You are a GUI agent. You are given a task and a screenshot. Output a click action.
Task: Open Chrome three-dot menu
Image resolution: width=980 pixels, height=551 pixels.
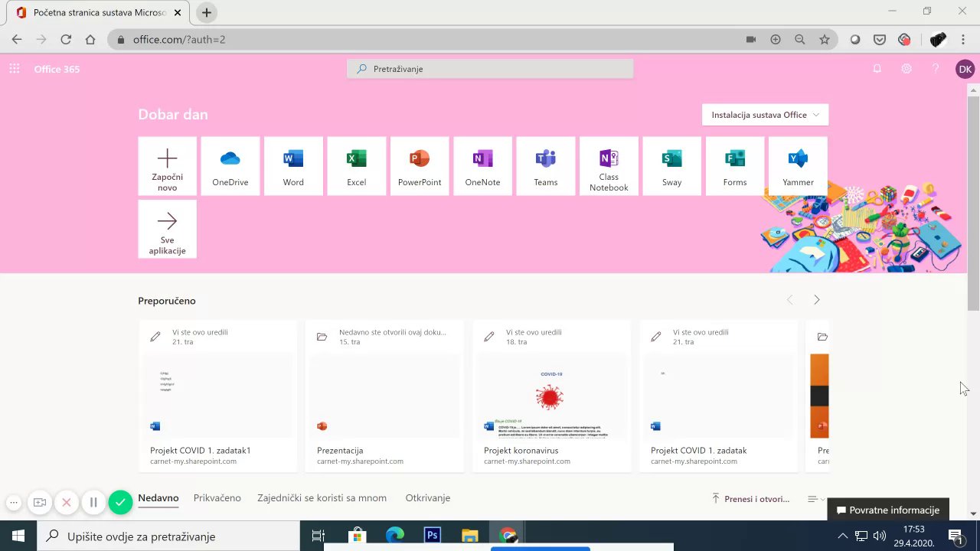pyautogui.click(x=963, y=40)
